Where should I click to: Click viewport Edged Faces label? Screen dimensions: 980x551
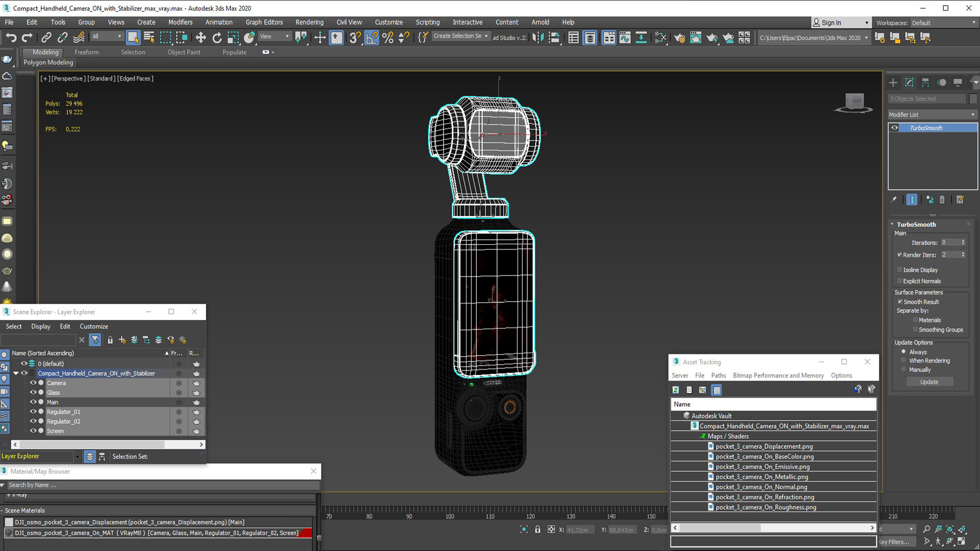click(x=135, y=78)
